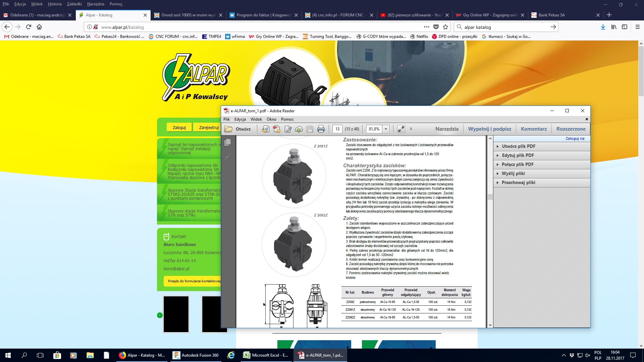Click the cloud upload icon in Reader toolbar
The width and height of the screenshot is (644, 362).
[299, 129]
